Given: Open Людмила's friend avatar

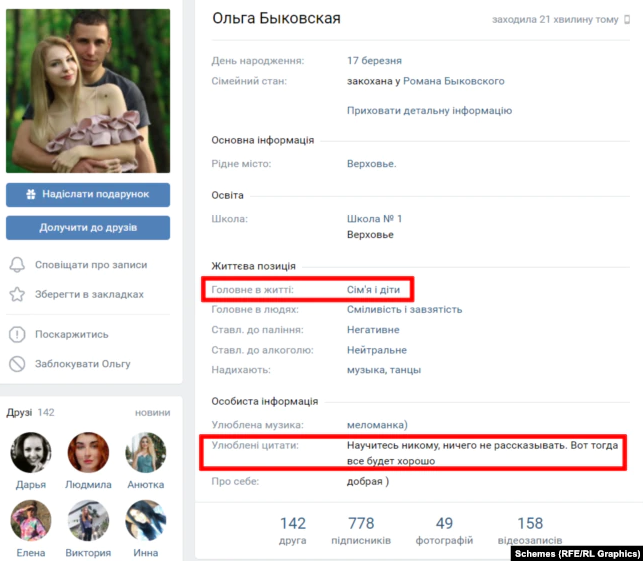Looking at the screenshot, I should (88, 452).
